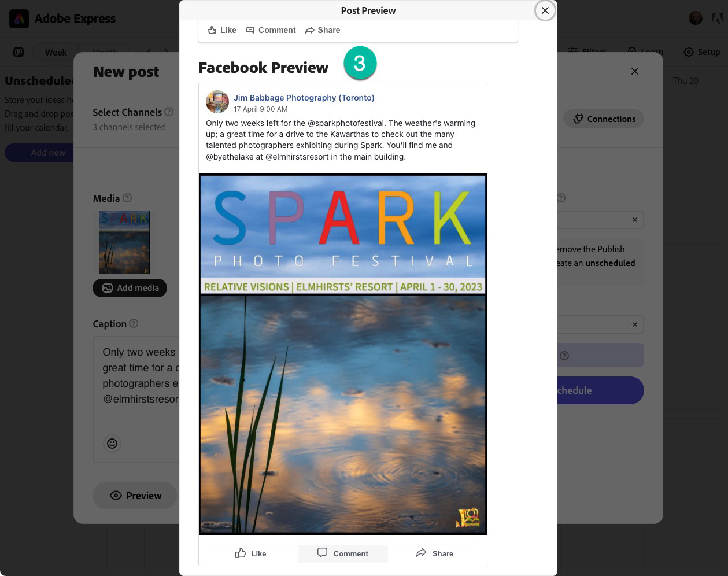Click the help icon in the lavender bar
Image resolution: width=728 pixels, height=576 pixels.
tap(564, 356)
